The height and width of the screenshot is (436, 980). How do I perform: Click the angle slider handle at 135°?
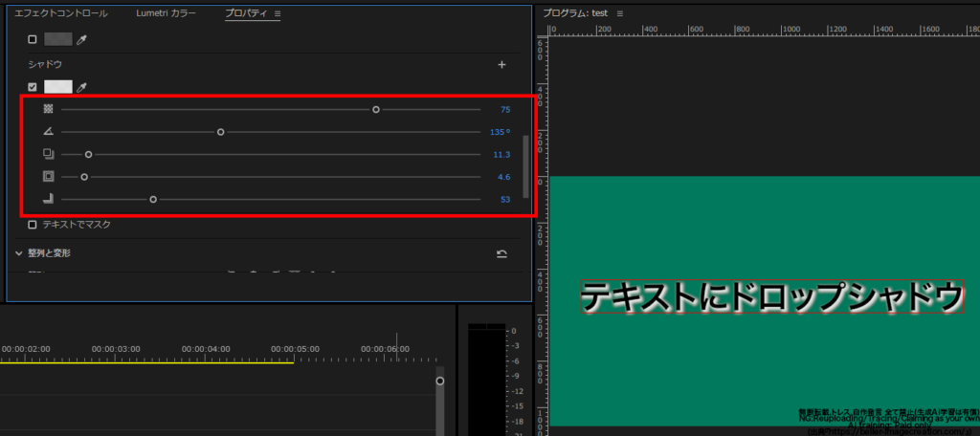pyautogui.click(x=221, y=132)
